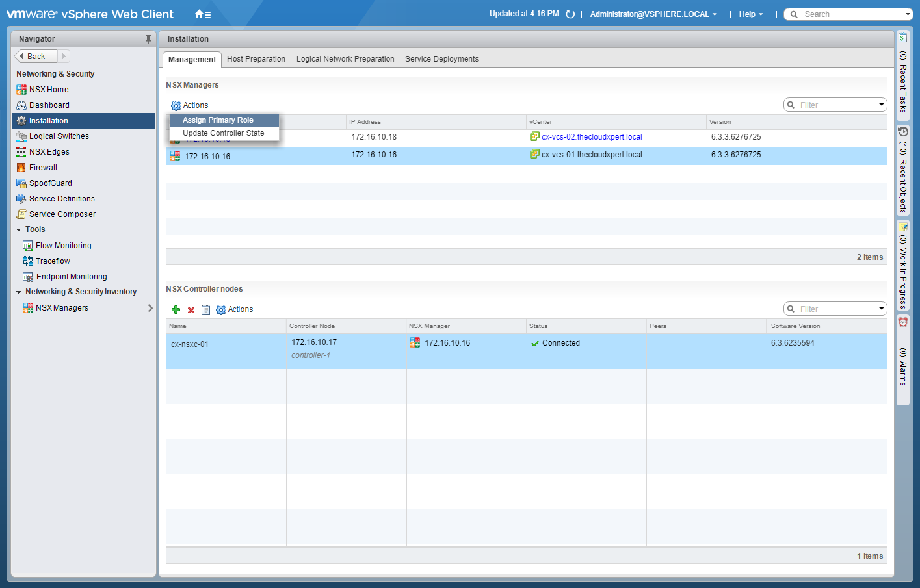
Task: Collapse Networking & Security Inventory section
Action: pyautogui.click(x=19, y=292)
